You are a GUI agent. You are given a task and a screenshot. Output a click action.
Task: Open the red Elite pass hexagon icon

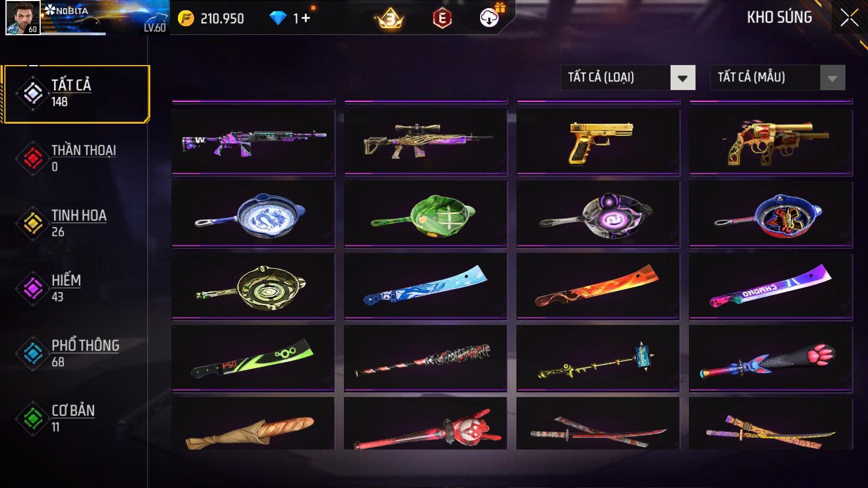(442, 19)
